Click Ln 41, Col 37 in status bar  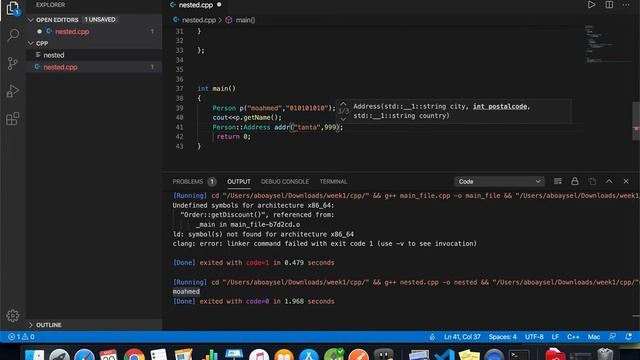[462, 337]
